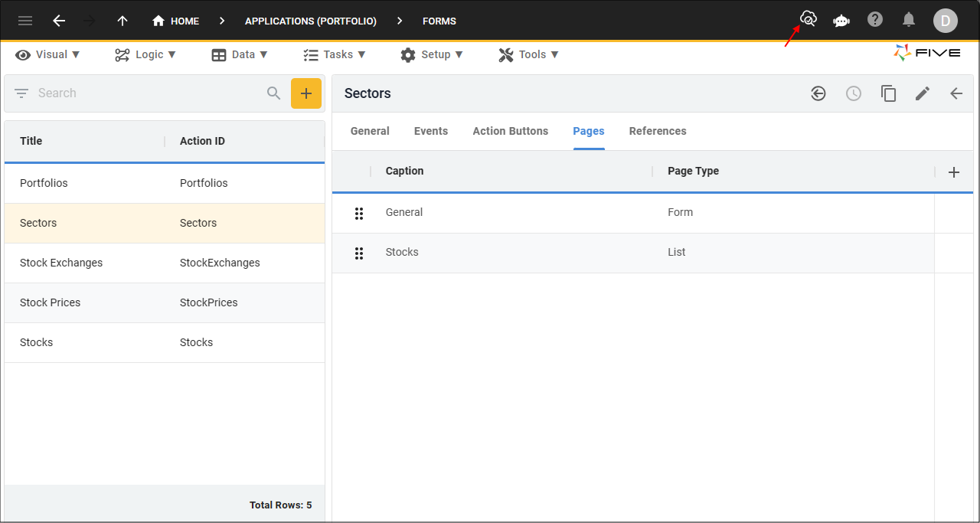Click the Total Rows: 5 footer
This screenshot has height=523, width=980.
281,505
